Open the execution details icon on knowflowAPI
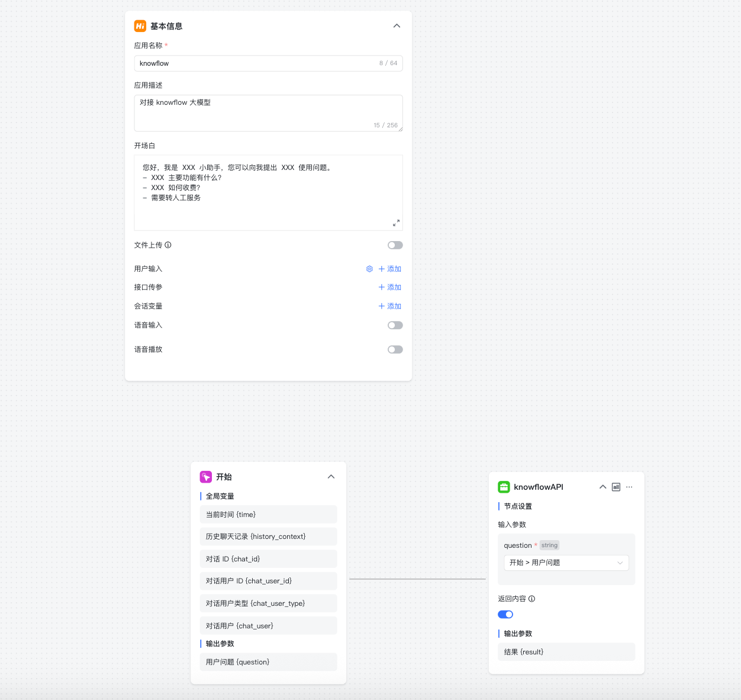 point(616,487)
